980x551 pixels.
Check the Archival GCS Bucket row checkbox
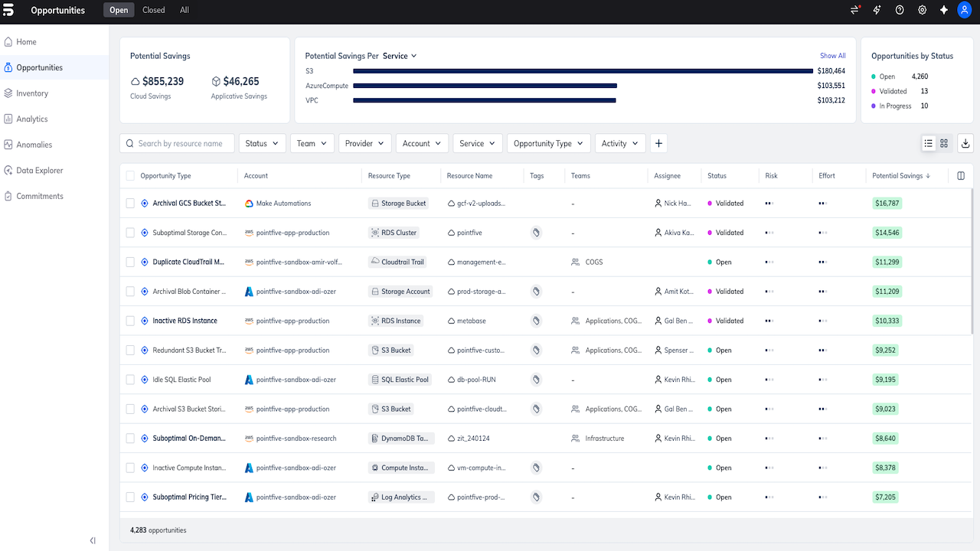130,204
